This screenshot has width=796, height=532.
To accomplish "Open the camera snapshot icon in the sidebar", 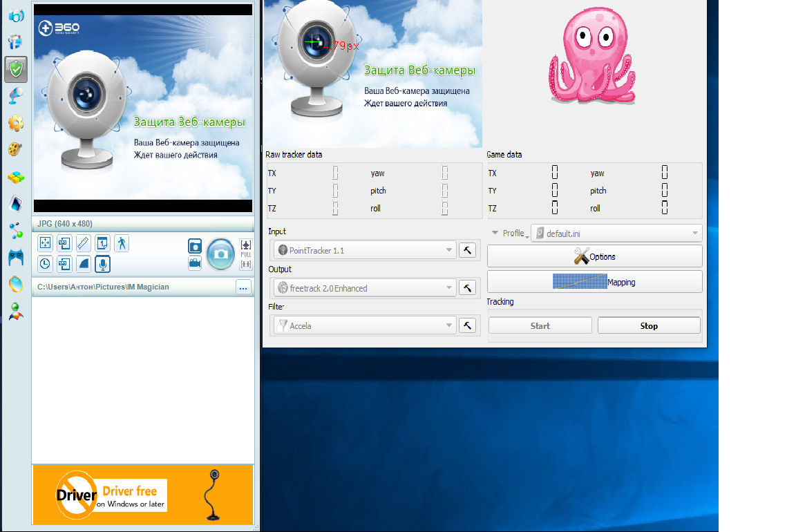I will coord(16,16).
